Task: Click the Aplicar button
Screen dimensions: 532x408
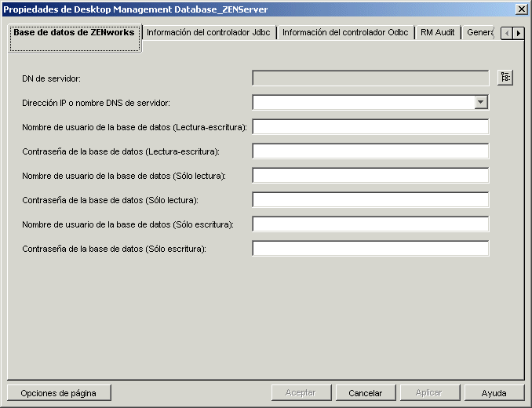Action: pyautogui.click(x=429, y=393)
